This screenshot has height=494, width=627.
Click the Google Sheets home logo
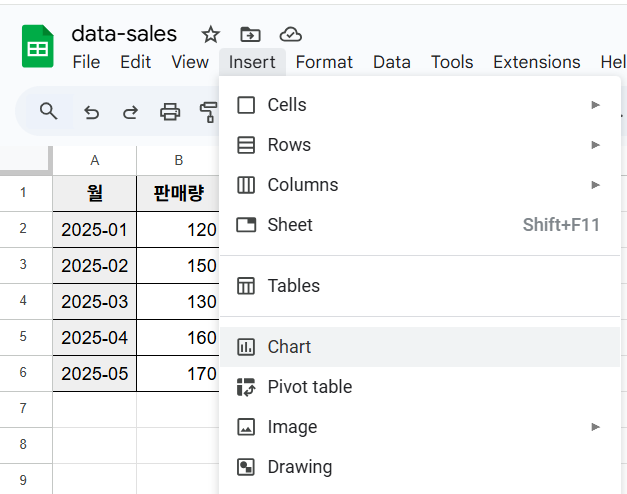click(x=38, y=46)
